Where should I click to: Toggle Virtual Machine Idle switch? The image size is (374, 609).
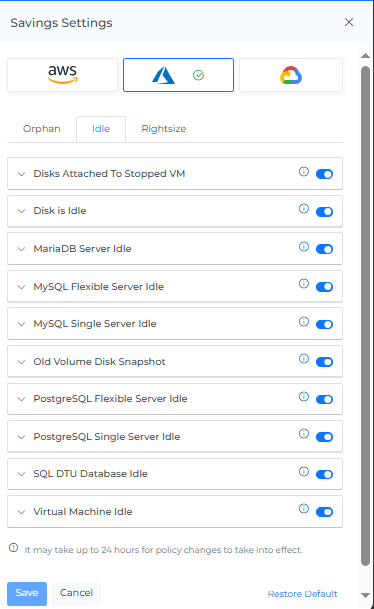(324, 512)
